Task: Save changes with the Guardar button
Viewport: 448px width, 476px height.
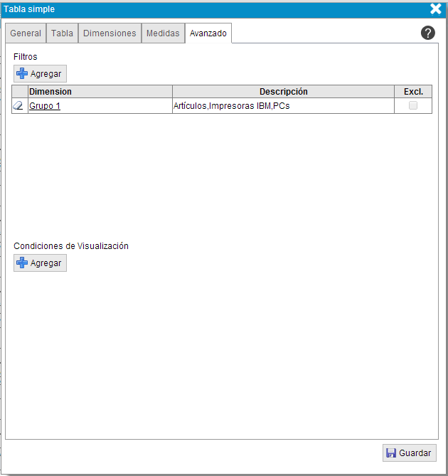Action: (409, 453)
